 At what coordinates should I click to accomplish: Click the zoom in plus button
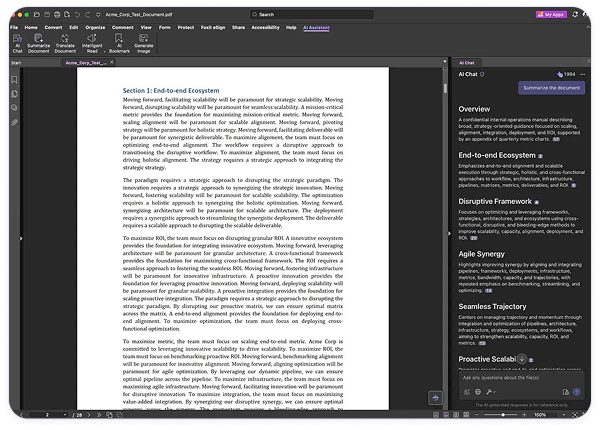point(524,415)
